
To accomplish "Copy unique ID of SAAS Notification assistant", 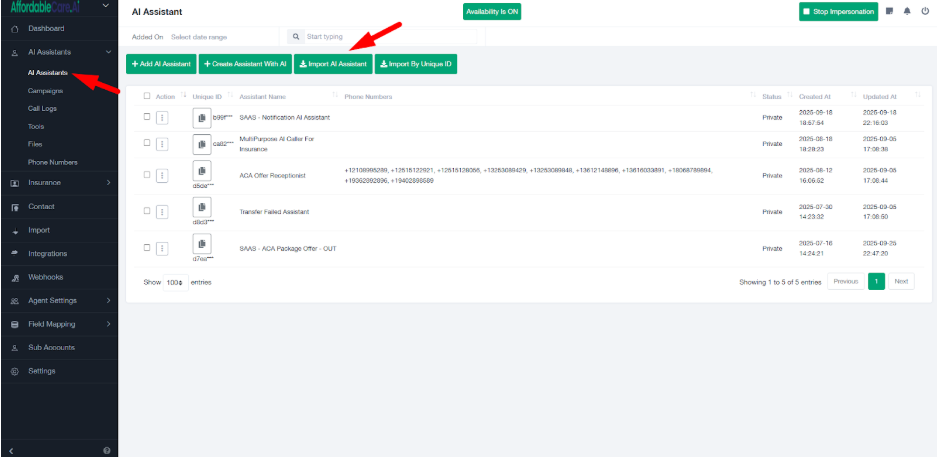I will point(202,117).
